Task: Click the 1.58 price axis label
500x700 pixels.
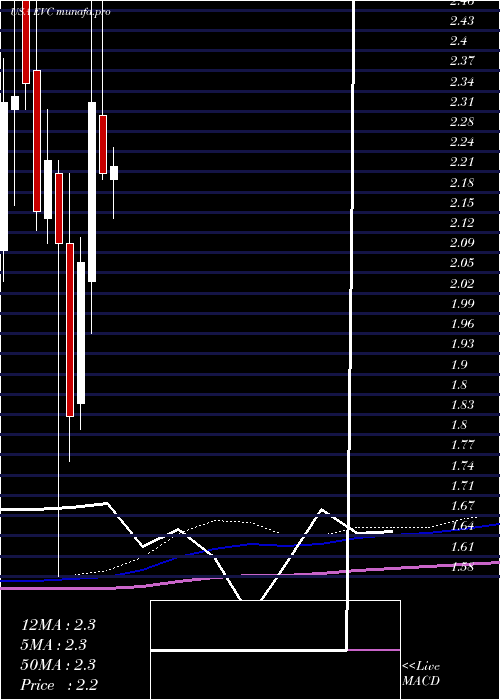Action: coord(462,567)
